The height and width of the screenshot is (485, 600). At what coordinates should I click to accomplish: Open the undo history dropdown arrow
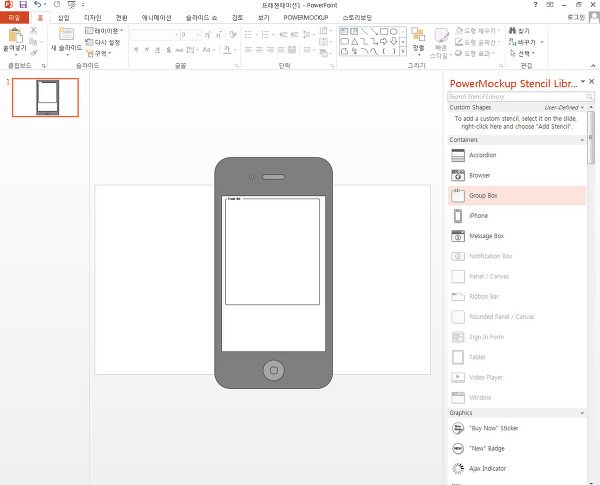pyautogui.click(x=45, y=5)
